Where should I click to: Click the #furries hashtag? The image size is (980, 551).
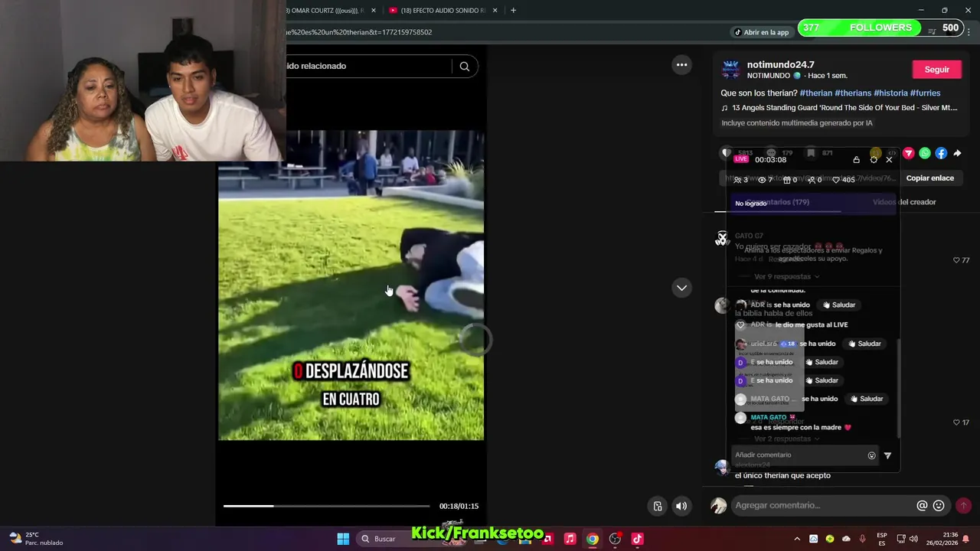925,93
